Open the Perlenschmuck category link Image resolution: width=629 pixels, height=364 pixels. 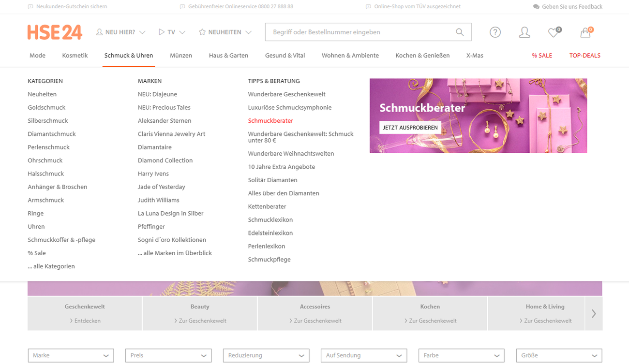[x=48, y=147]
